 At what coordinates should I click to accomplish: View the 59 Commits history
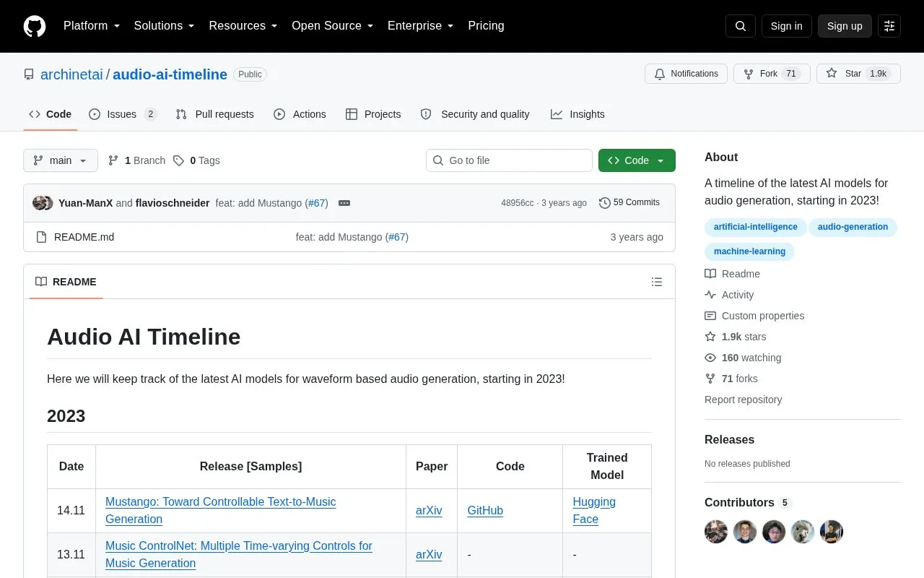(x=629, y=203)
